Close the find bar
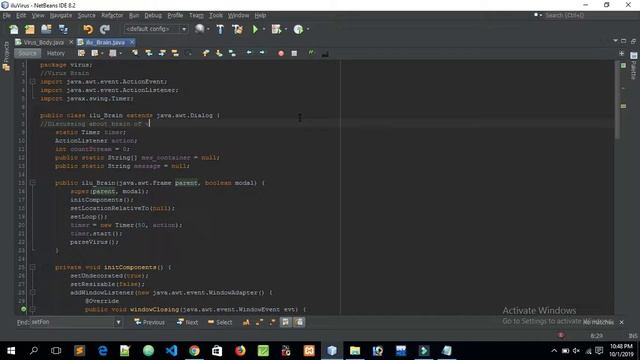The image size is (640, 360). click(622, 322)
